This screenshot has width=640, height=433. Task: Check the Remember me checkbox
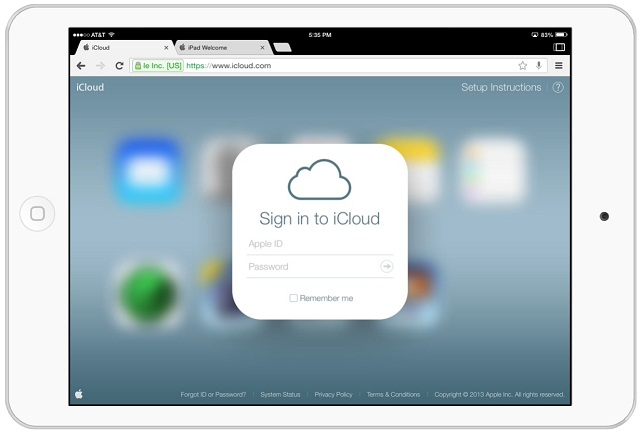tap(293, 298)
